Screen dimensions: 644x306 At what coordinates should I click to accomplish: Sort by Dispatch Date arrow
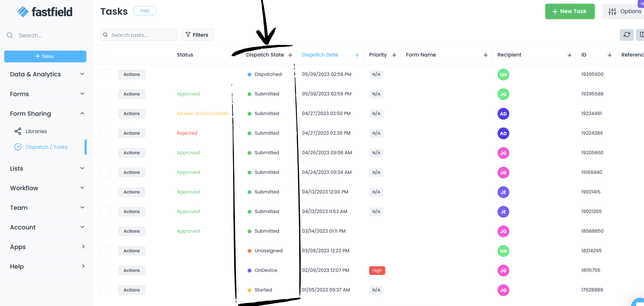click(x=357, y=55)
